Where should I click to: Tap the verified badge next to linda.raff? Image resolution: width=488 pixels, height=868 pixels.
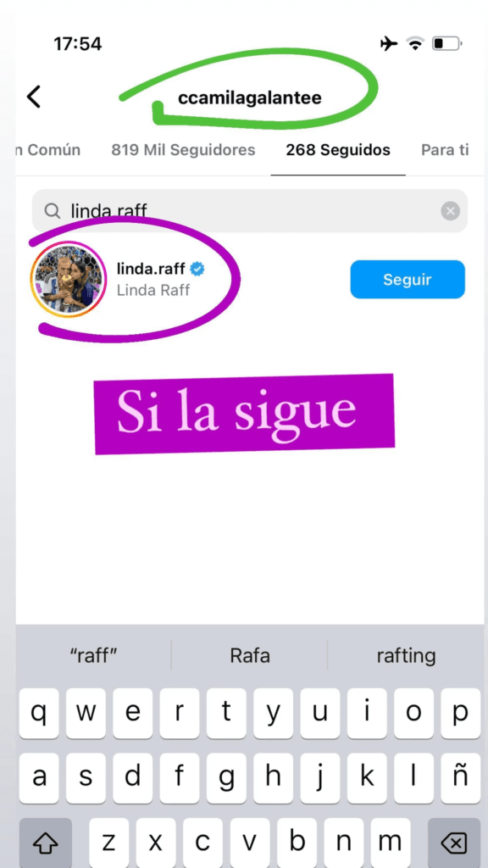pyautogui.click(x=197, y=269)
